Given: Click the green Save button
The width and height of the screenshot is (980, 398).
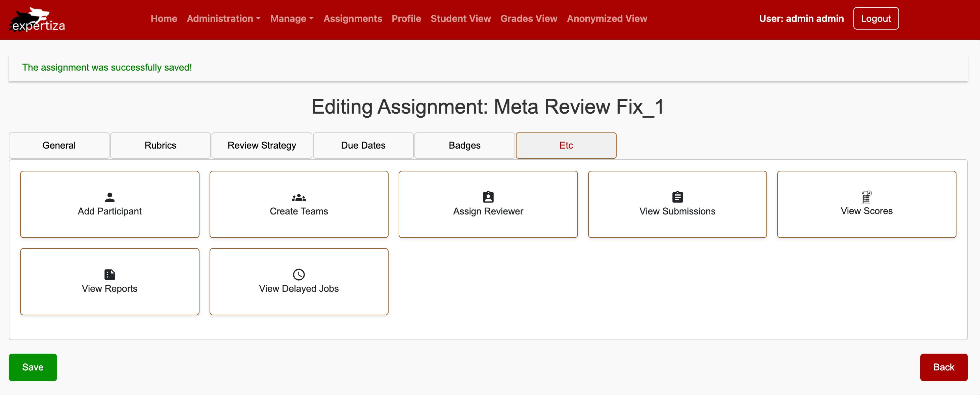Looking at the screenshot, I should coord(33,367).
